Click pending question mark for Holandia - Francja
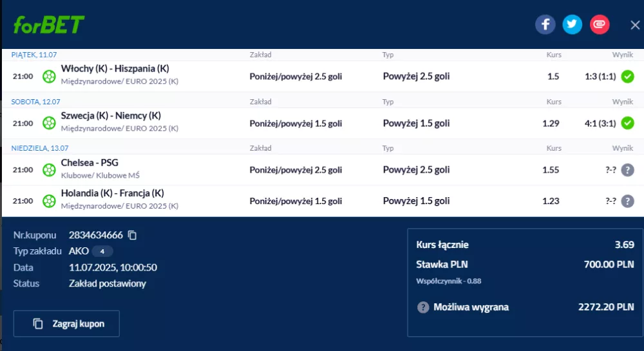 pos(627,201)
